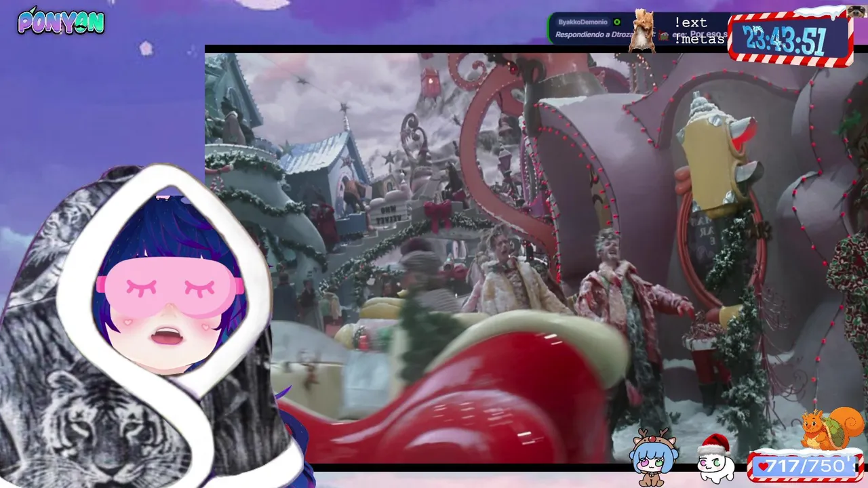Click the ByakkoDemonio username in chat overlay
Screen dimensions: 868x488
pyautogui.click(x=583, y=22)
